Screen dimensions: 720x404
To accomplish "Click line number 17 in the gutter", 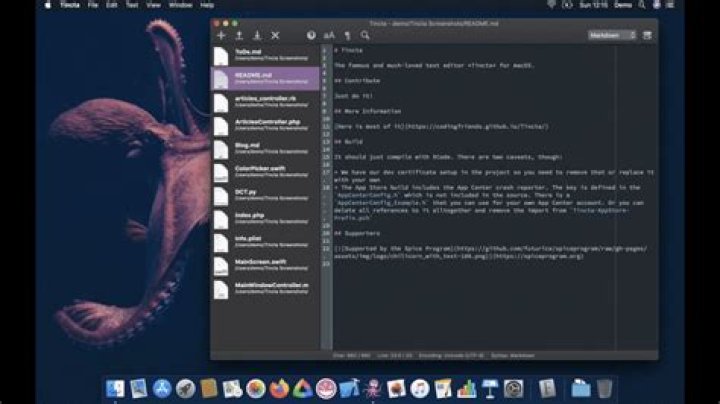I will [x=326, y=172].
